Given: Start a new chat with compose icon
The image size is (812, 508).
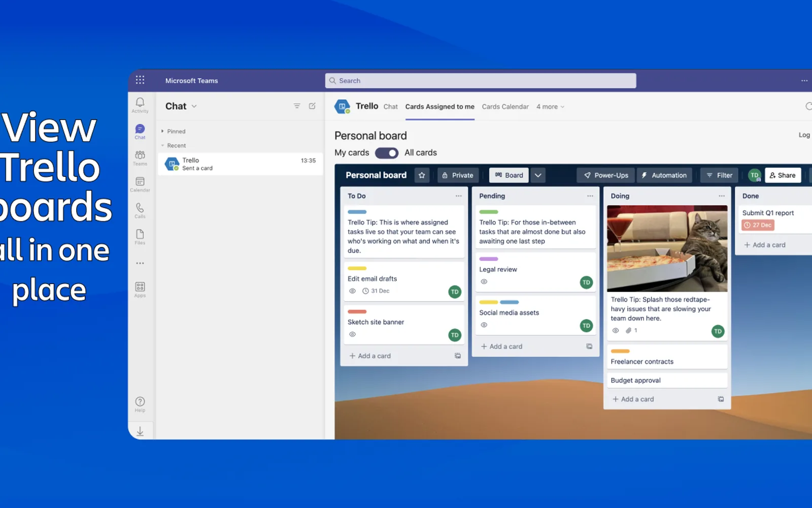Looking at the screenshot, I should tap(312, 106).
